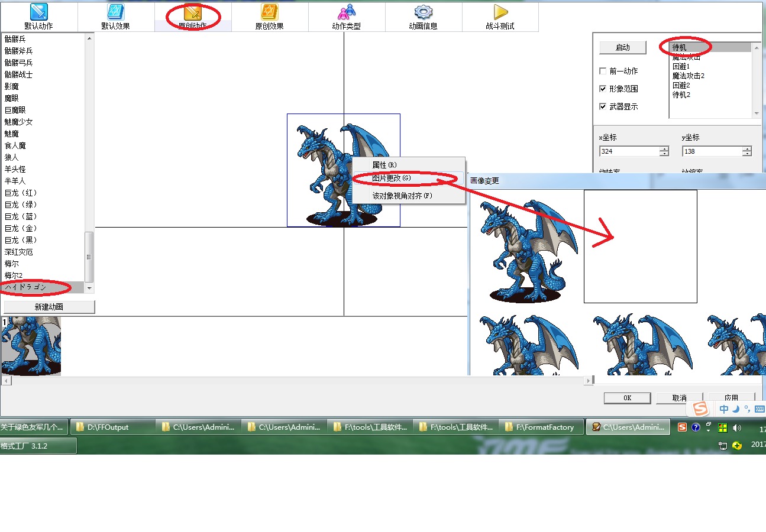Open the volume speaker tray icon

coord(736,427)
